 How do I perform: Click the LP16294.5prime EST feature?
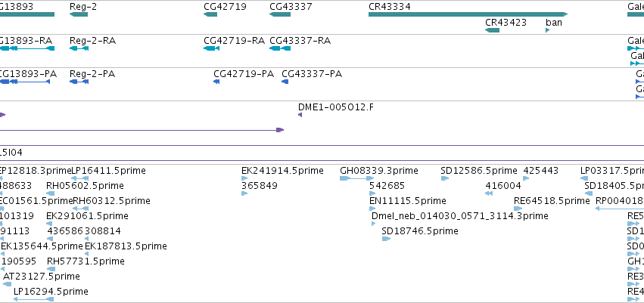click(34, 299)
